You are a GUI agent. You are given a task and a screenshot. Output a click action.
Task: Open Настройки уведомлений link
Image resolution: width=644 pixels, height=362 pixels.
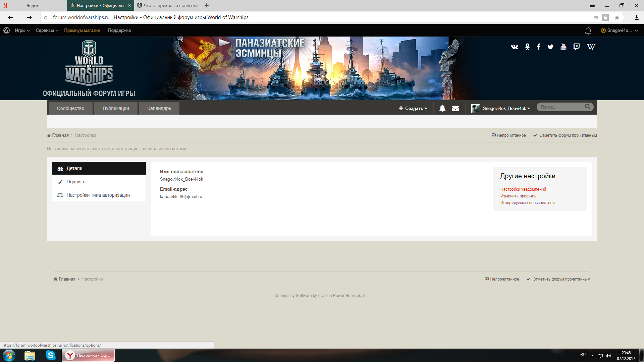523,189
